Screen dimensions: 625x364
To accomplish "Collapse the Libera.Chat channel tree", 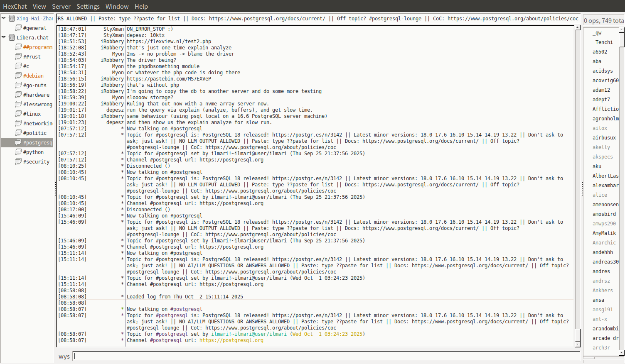I will click(4, 37).
